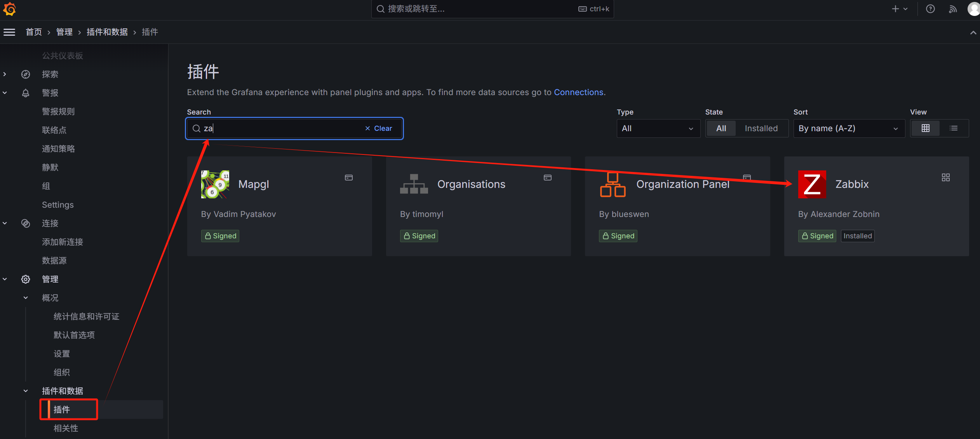This screenshot has width=980, height=439.
Task: Open 插件 menu item in sidebar
Action: (x=62, y=410)
